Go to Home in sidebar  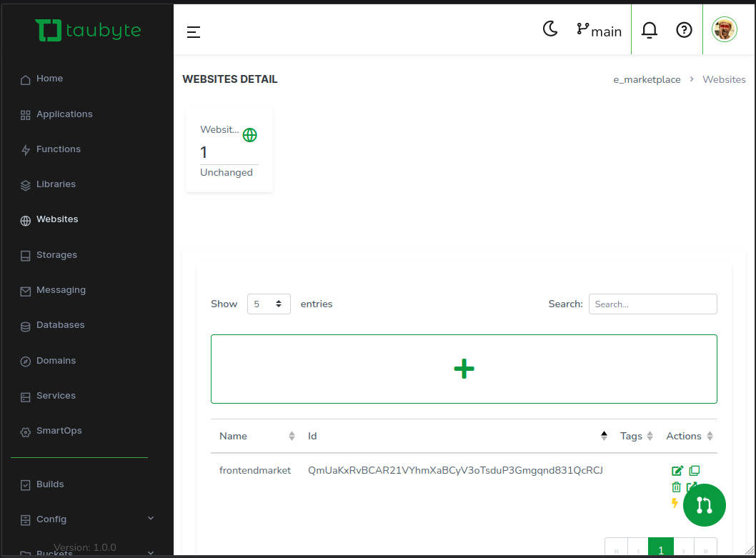[x=49, y=79]
